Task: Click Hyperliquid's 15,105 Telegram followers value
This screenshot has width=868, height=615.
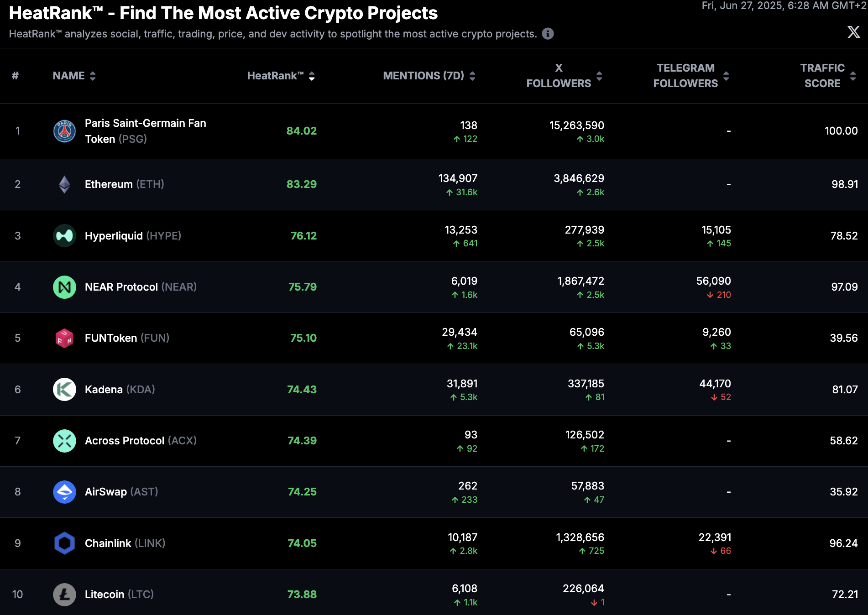Action: point(716,230)
